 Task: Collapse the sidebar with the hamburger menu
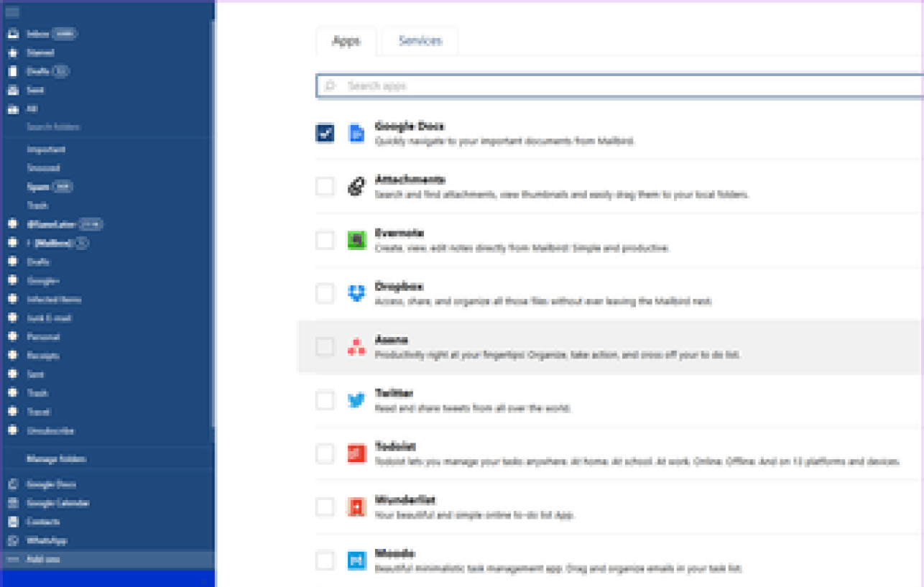[12, 12]
